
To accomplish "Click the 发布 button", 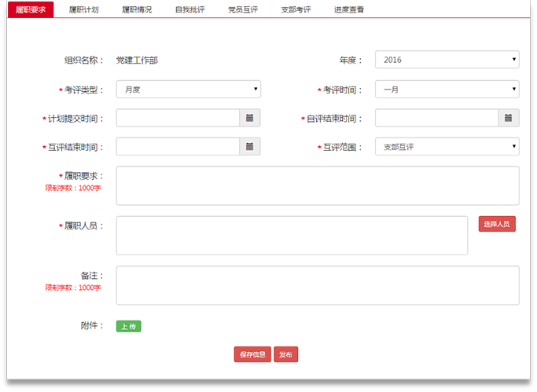I will [x=285, y=354].
